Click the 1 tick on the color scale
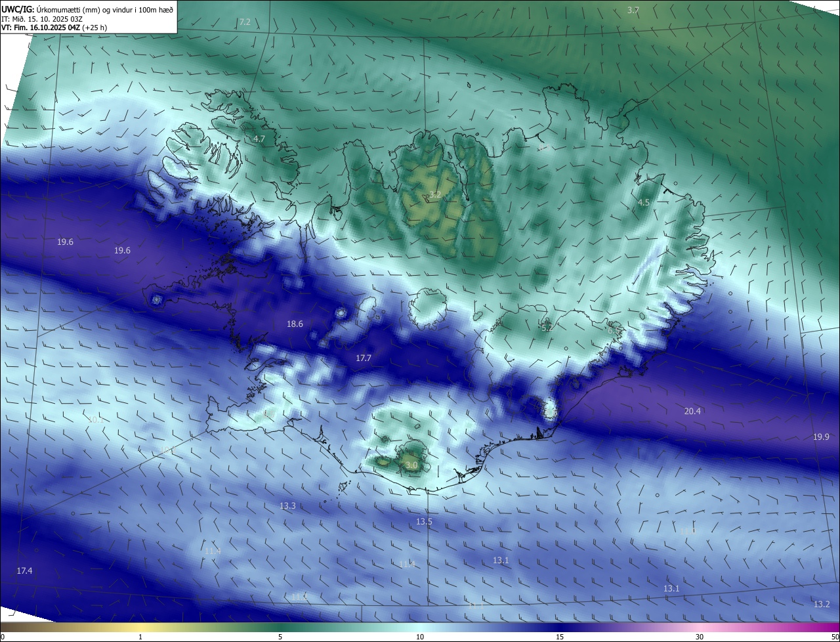 (140, 637)
